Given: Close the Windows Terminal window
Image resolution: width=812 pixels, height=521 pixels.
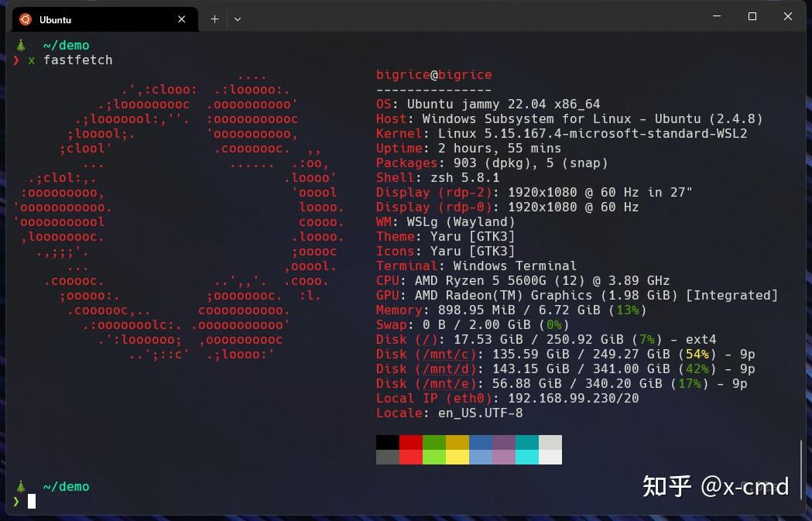Looking at the screenshot, I should (788, 16).
